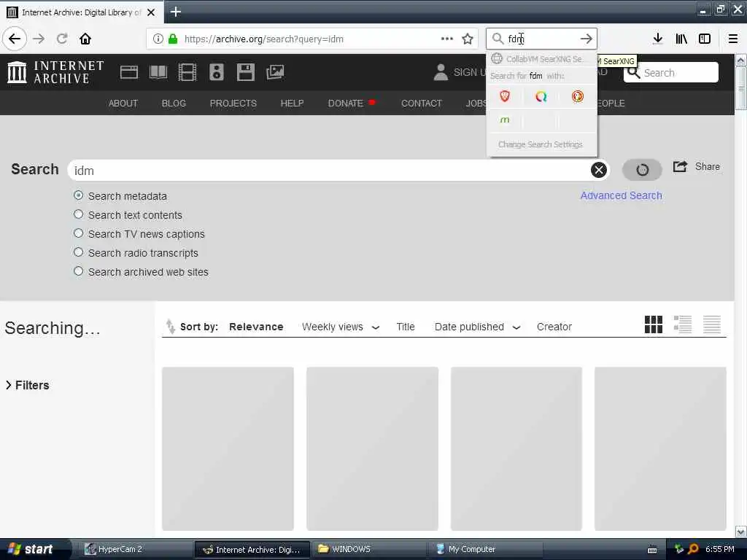
Task: Click the Internet Archive logo
Action: (55, 72)
